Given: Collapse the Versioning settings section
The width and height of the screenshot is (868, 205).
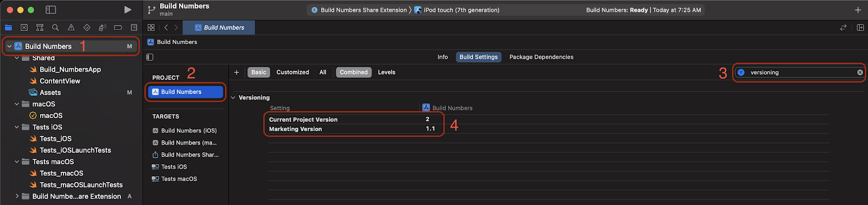Looking at the screenshot, I should [x=233, y=98].
